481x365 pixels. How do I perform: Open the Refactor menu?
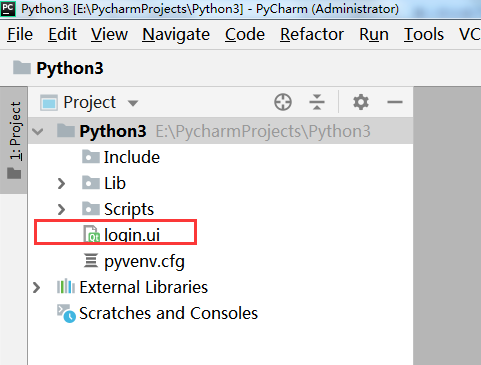[312, 34]
